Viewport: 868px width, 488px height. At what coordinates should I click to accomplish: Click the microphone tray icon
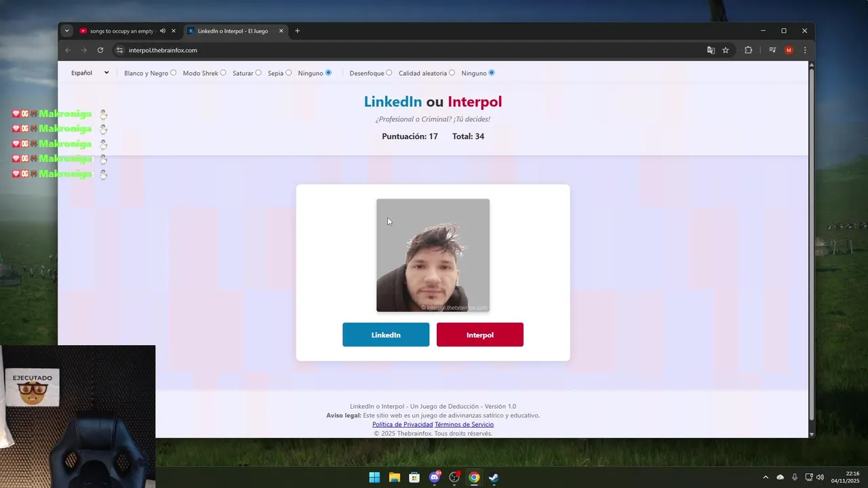pyautogui.click(x=795, y=477)
